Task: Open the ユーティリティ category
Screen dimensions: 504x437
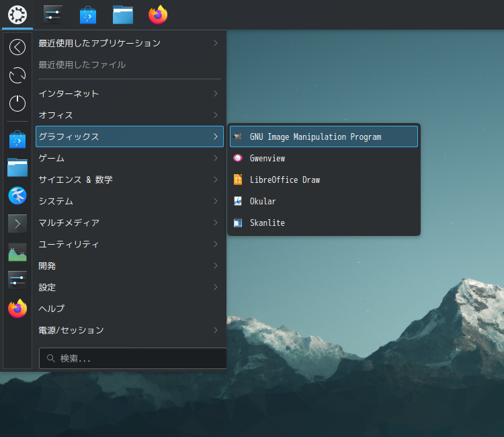Action: [130, 245]
